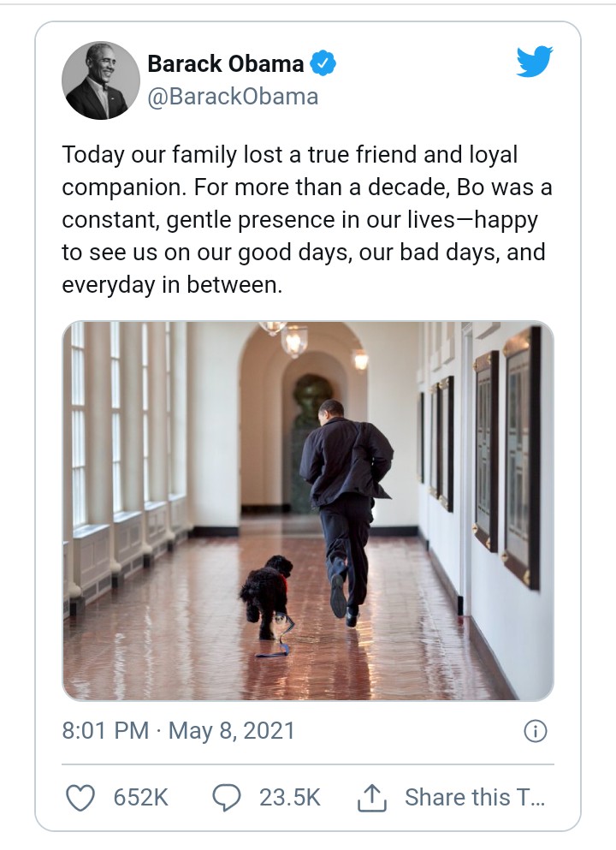Click the Twitter bird logo
Viewport: 616px width, 850px height.
click(x=535, y=62)
